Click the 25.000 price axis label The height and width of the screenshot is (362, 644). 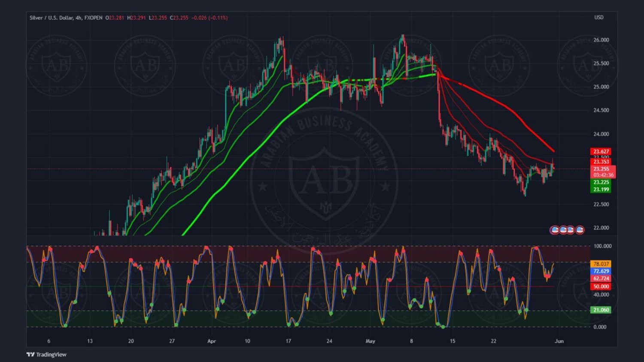pyautogui.click(x=601, y=87)
